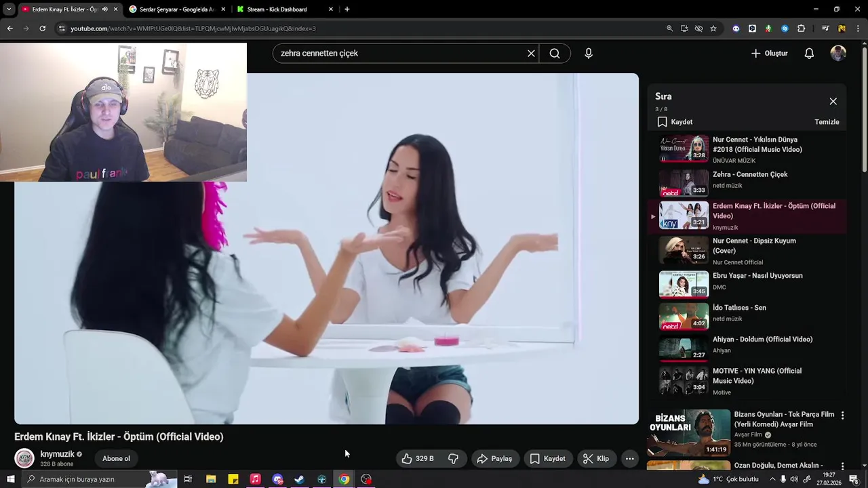This screenshot has height=488, width=868.
Task: Open more actions menu below the video
Action: 629,459
